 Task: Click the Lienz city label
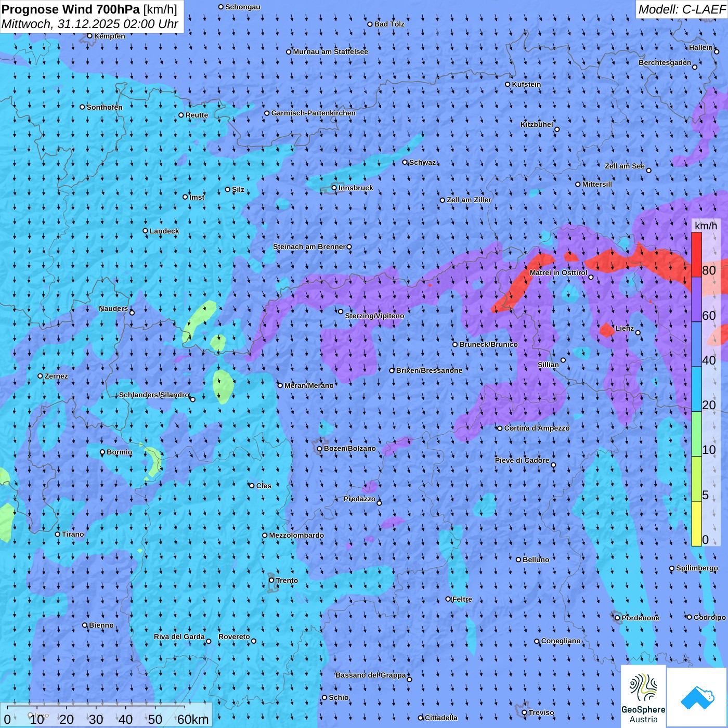tap(625, 328)
